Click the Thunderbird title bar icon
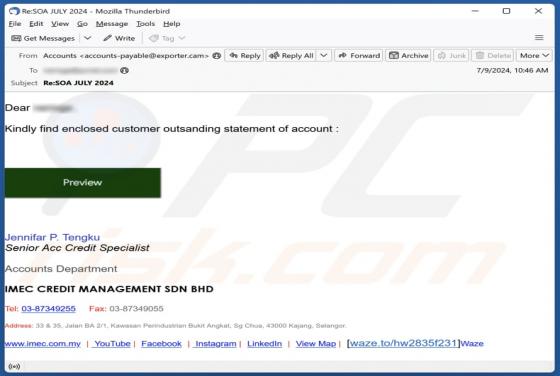Image resolution: width=560 pixels, height=376 pixels. click(14, 11)
